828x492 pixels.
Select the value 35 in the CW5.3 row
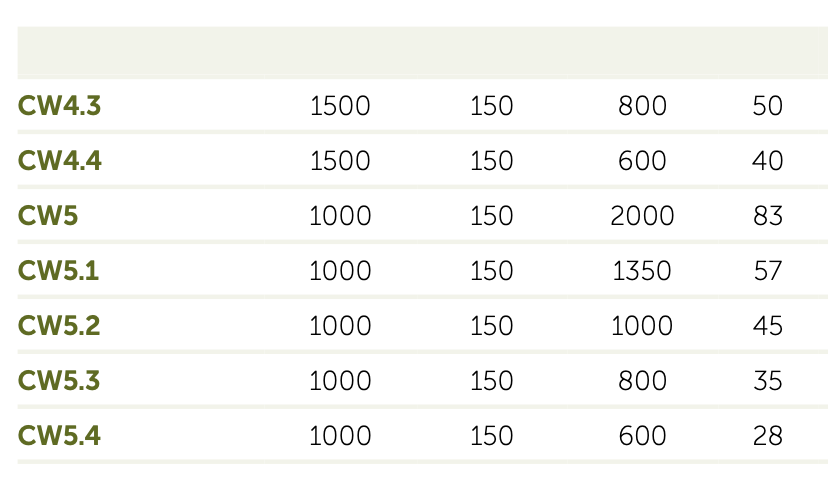[x=768, y=381]
